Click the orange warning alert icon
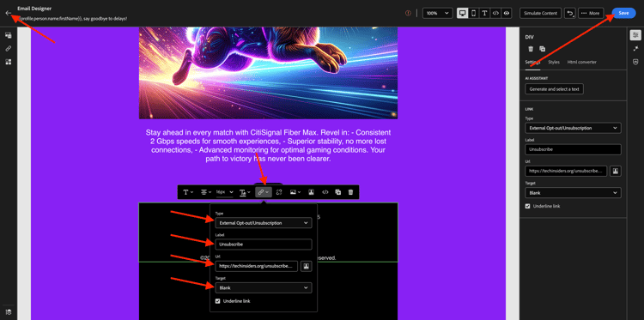Viewport: 644px width, 320px height. tap(408, 13)
